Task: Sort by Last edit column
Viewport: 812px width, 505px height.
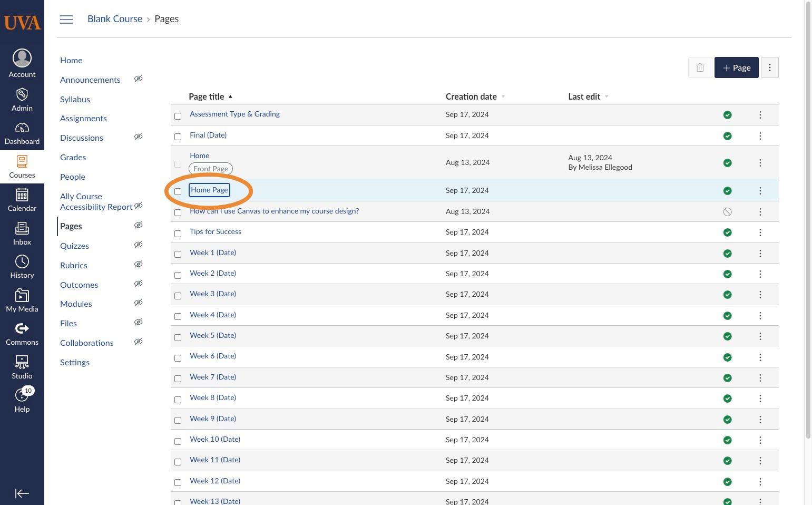Action: click(x=588, y=96)
